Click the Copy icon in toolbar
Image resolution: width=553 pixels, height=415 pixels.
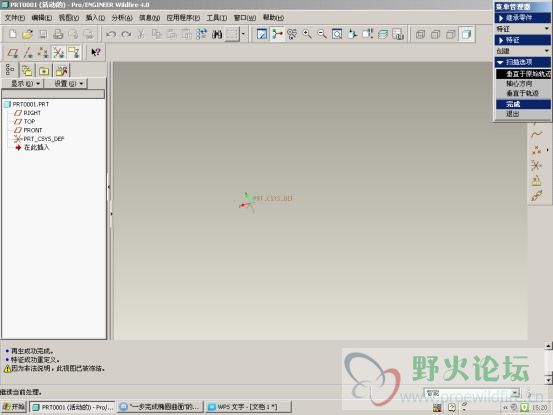pyautogui.click(x=156, y=34)
